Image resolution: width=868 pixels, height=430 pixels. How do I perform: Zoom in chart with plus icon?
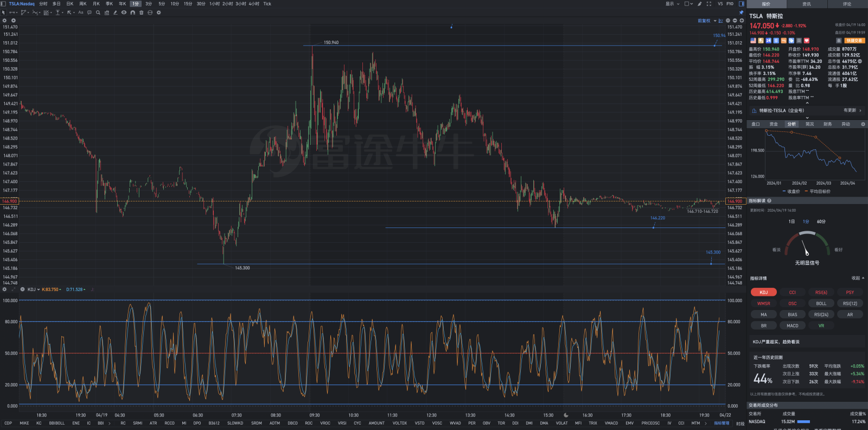pos(742,21)
